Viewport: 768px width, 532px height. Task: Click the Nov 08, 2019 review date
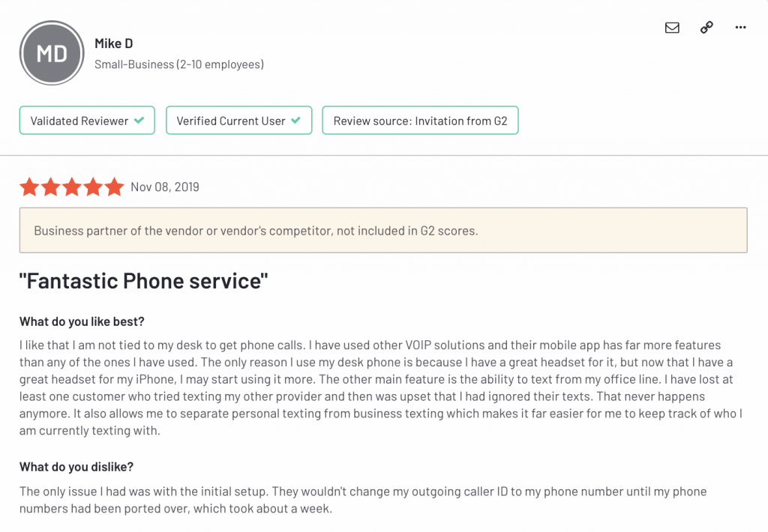[165, 187]
